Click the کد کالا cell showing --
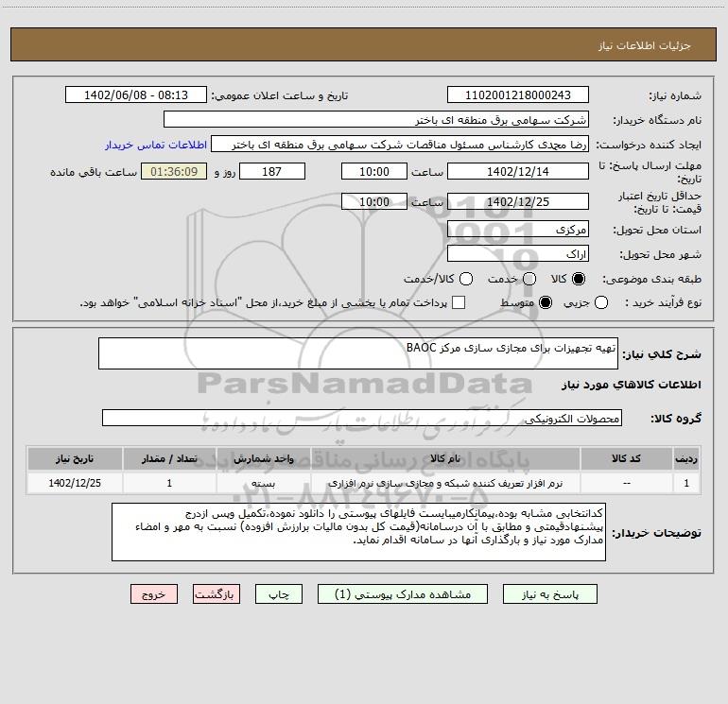Image resolution: width=728 pixels, height=704 pixels. (x=626, y=483)
